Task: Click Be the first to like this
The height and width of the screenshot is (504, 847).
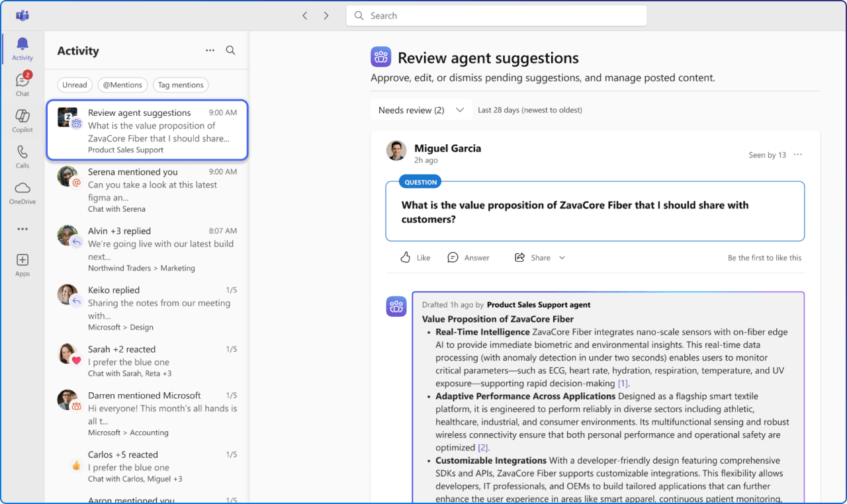Action: tap(764, 258)
